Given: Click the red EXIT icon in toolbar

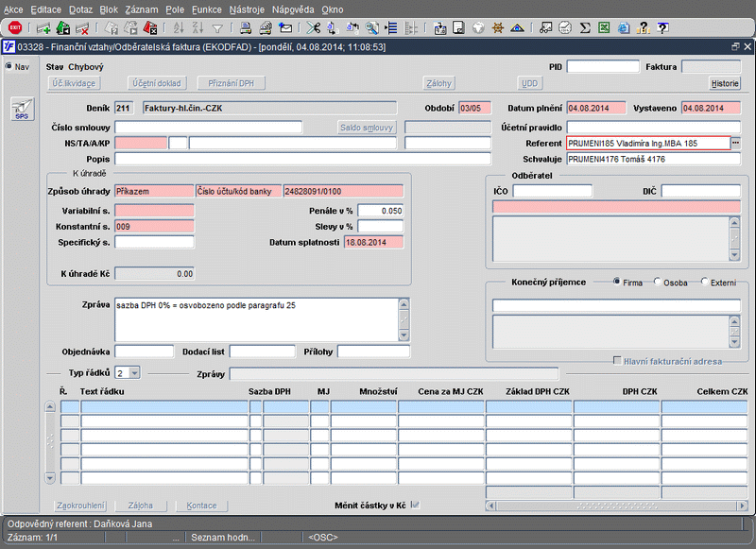Looking at the screenshot, I should pos(15,27).
